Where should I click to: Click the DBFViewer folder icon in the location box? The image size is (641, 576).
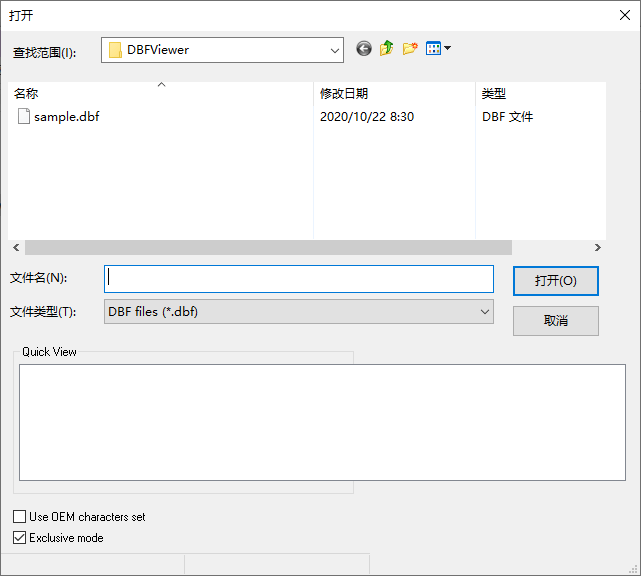115,50
